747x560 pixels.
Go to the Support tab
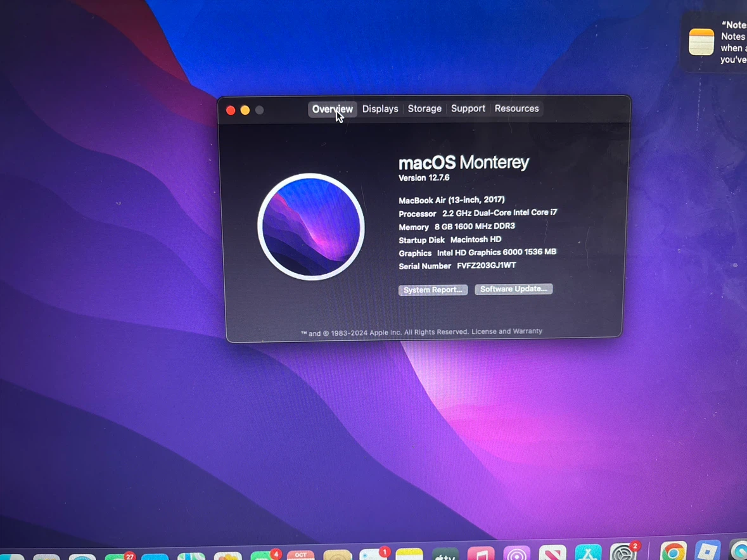[468, 108]
